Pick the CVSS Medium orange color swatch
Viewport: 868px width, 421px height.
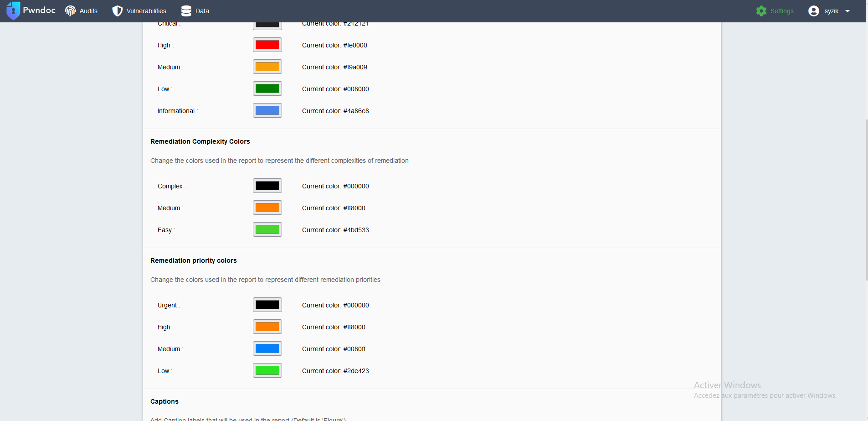tap(267, 67)
